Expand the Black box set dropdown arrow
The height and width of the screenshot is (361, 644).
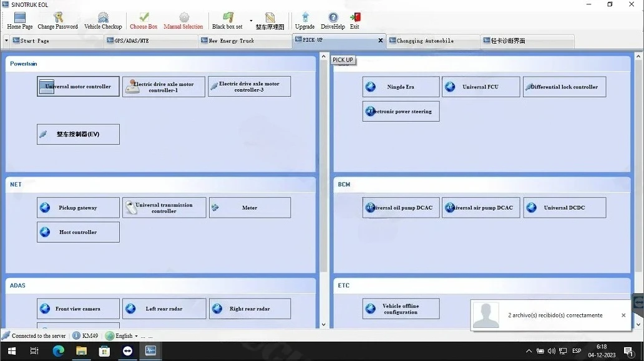coord(251,21)
